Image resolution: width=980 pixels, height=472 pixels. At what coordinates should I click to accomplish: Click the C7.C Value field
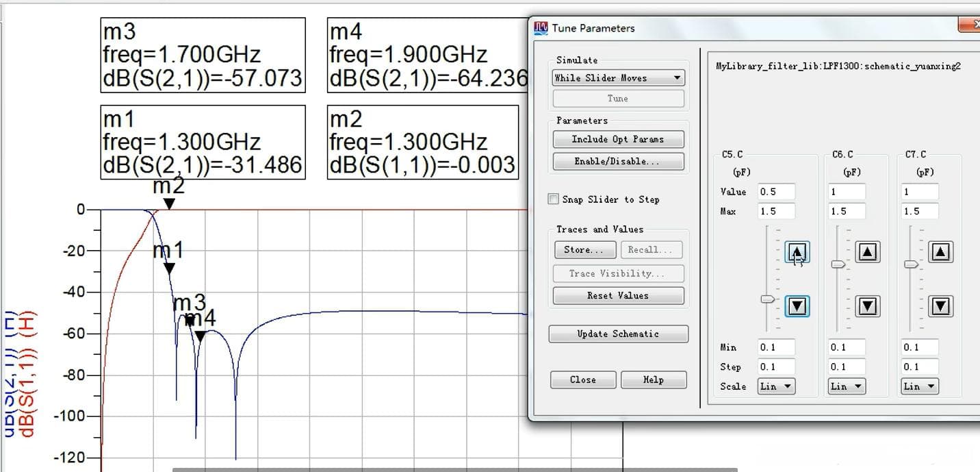920,192
